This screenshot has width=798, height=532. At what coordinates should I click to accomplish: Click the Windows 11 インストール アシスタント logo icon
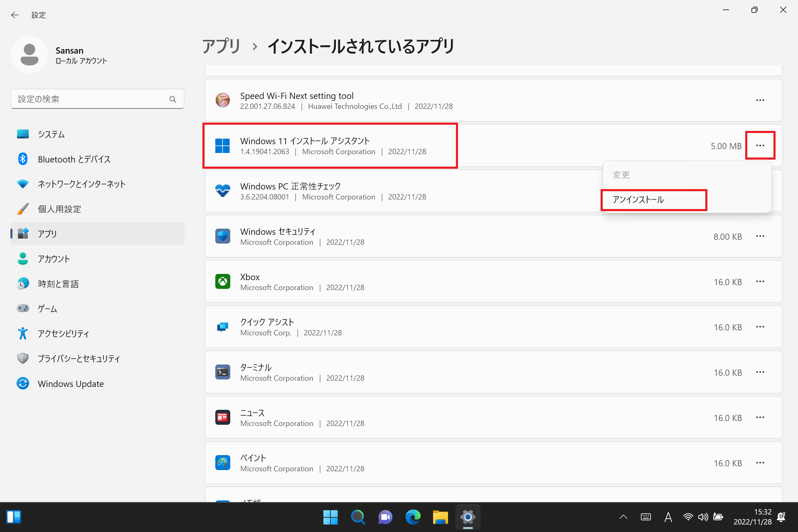(x=223, y=145)
